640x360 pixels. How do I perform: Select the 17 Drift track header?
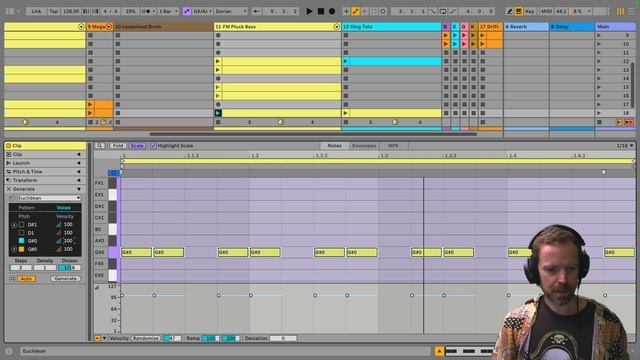[x=490, y=27]
